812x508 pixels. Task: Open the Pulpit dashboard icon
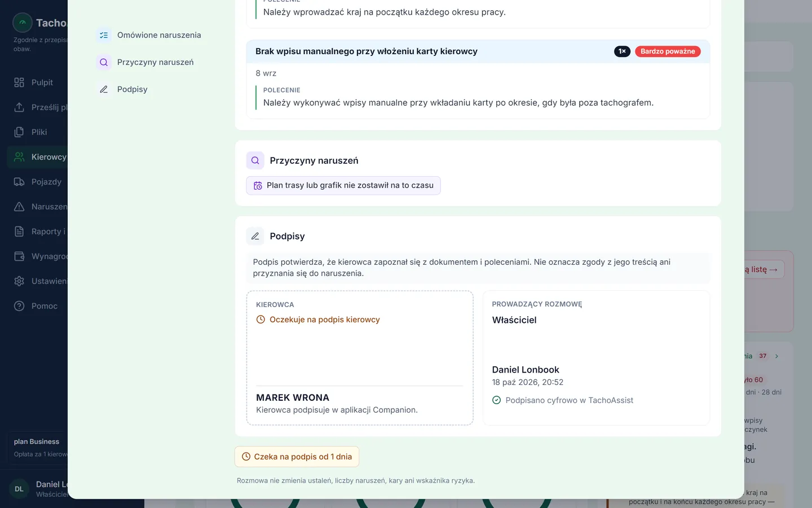(x=19, y=82)
